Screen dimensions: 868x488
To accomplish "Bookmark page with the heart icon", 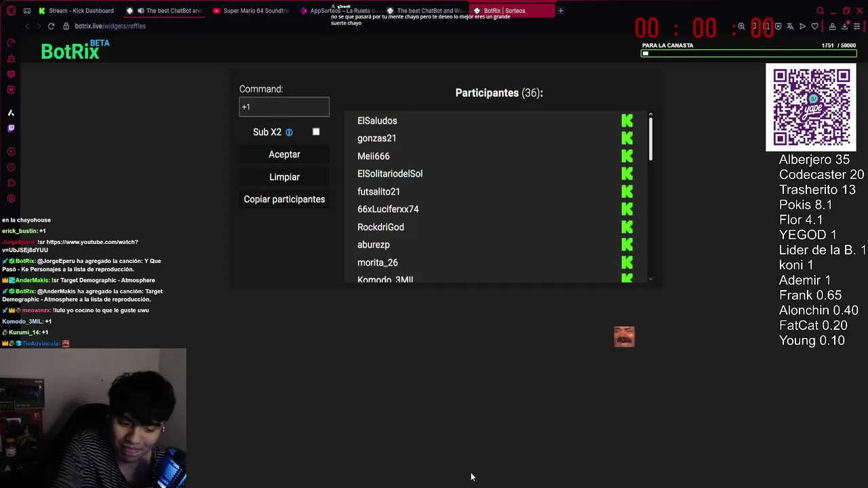I will [x=815, y=26].
